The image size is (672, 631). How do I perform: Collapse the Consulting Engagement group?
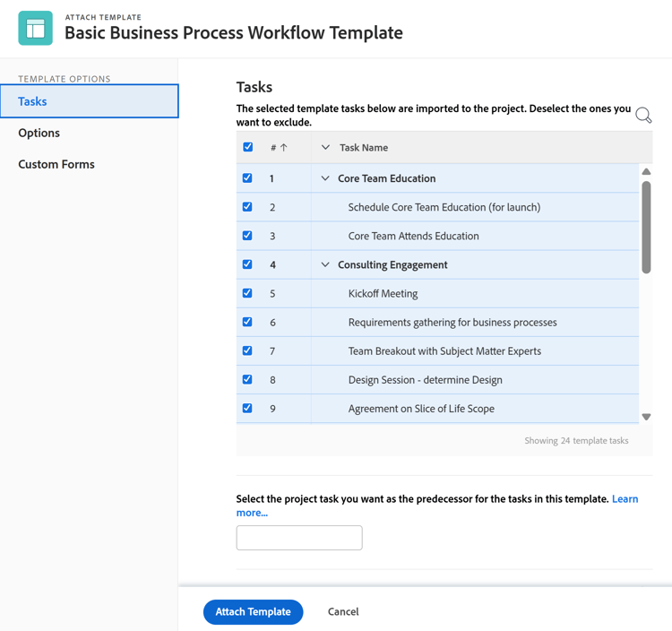pyautogui.click(x=325, y=264)
